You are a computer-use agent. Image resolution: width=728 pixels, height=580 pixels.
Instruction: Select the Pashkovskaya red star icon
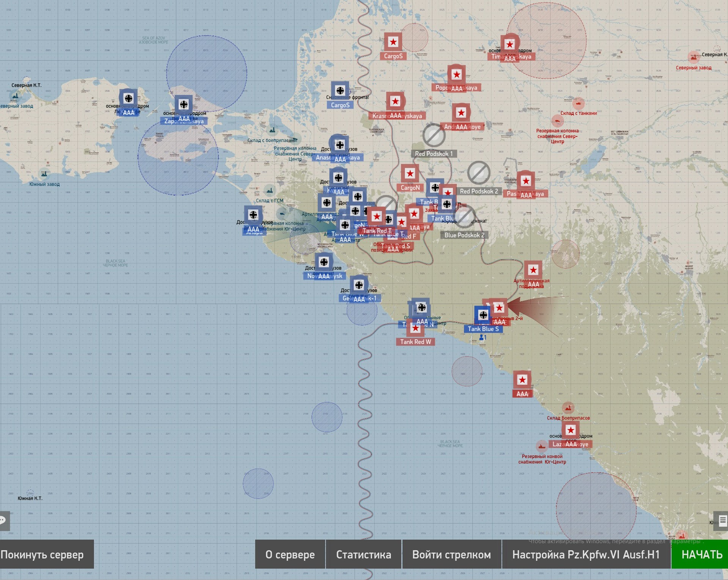coord(526,181)
